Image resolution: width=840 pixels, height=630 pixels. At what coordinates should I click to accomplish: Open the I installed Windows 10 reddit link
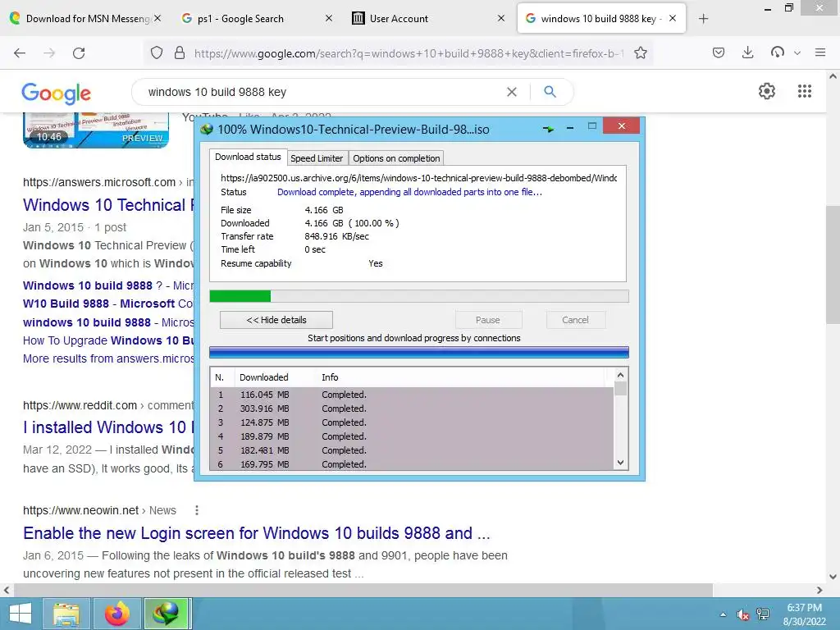[x=108, y=427]
